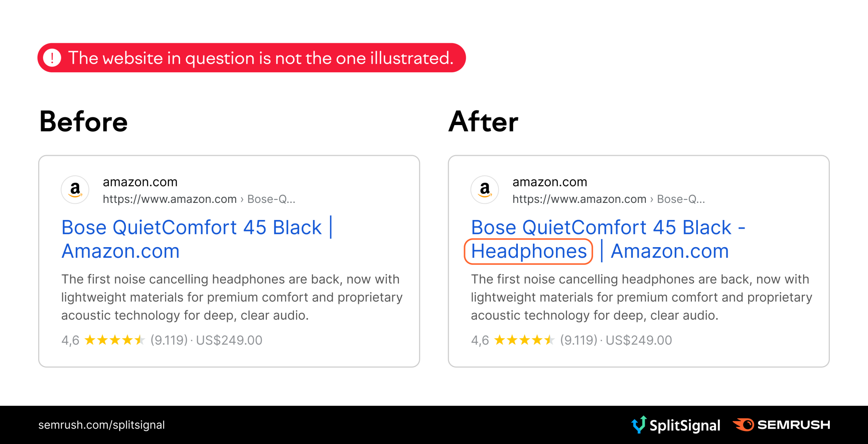Click the star rating in the After card

[x=524, y=340]
